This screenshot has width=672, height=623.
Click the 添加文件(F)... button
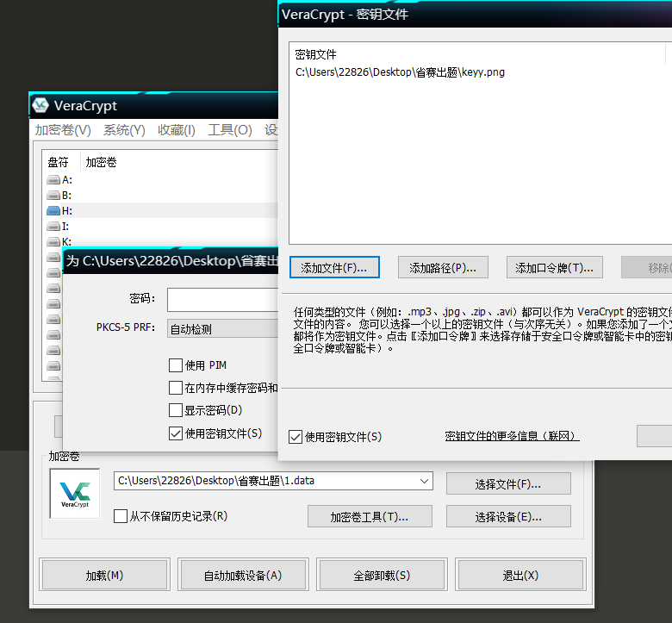[334, 268]
